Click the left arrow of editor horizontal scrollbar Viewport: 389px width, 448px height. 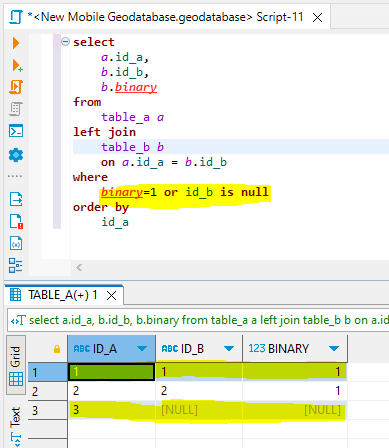tap(79, 267)
